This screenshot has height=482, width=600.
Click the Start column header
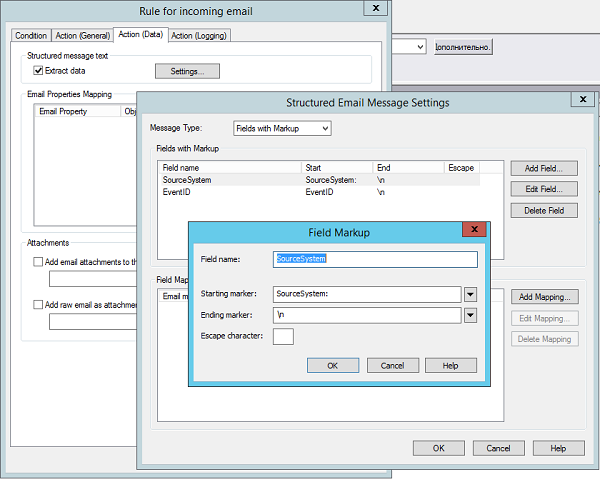click(337, 168)
